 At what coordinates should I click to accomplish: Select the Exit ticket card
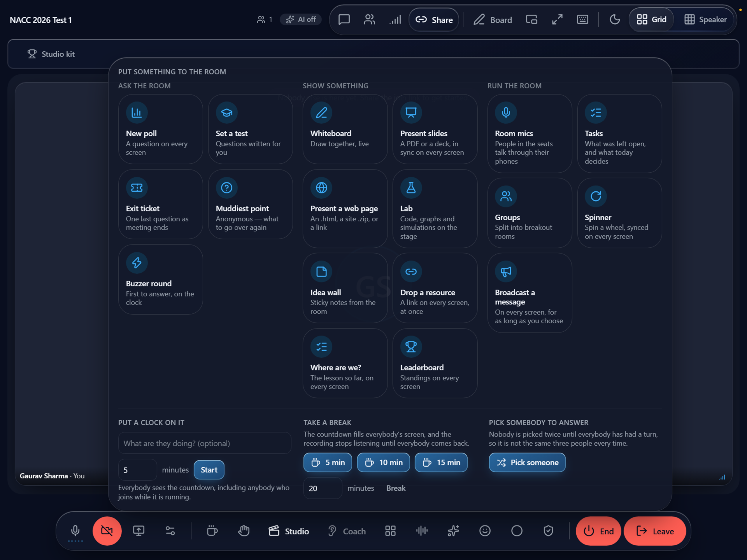160,204
